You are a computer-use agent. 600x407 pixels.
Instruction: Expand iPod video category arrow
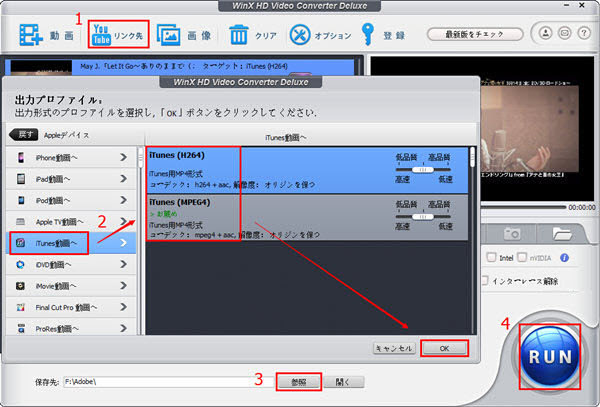pos(123,200)
